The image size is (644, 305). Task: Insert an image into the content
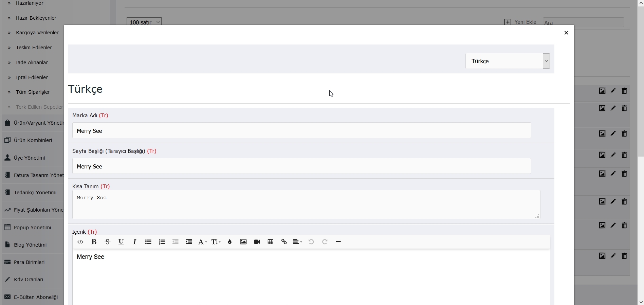243,242
